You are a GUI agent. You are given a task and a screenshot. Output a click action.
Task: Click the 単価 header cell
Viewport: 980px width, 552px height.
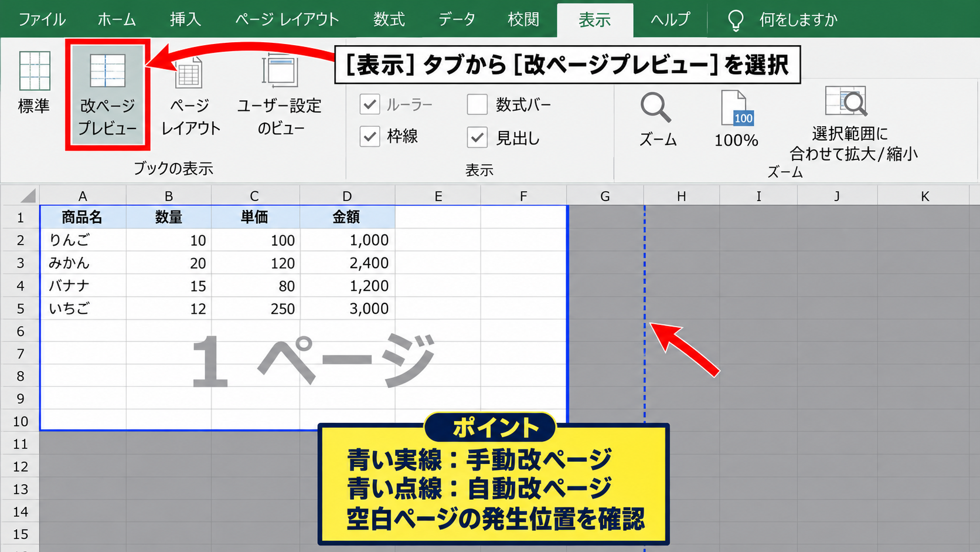[x=256, y=217]
